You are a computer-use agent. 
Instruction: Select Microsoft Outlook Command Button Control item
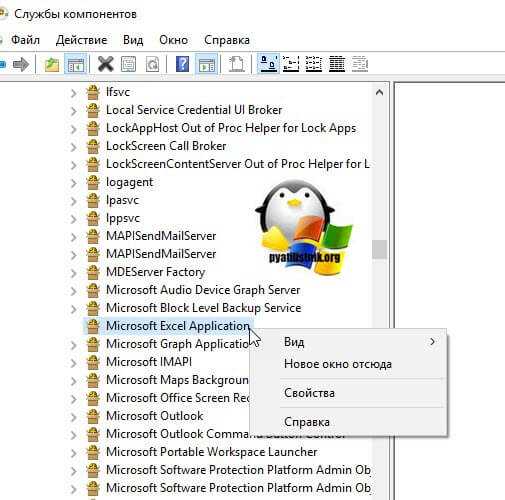click(x=178, y=434)
